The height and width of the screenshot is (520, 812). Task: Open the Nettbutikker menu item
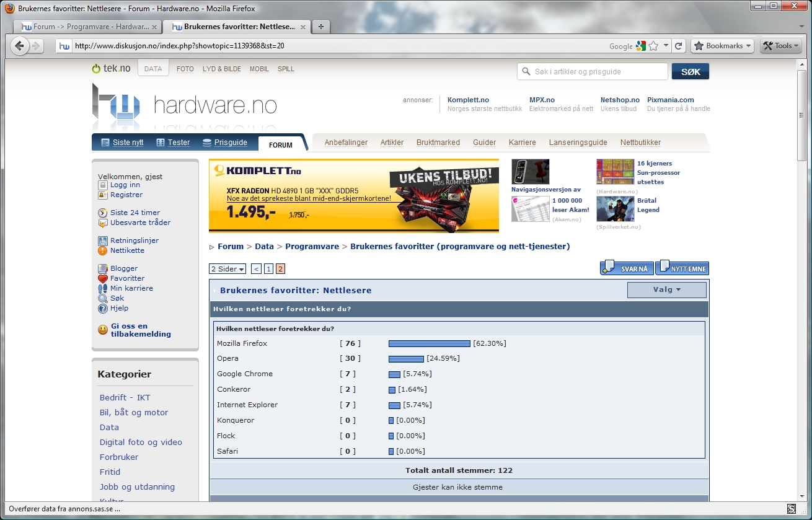[640, 143]
